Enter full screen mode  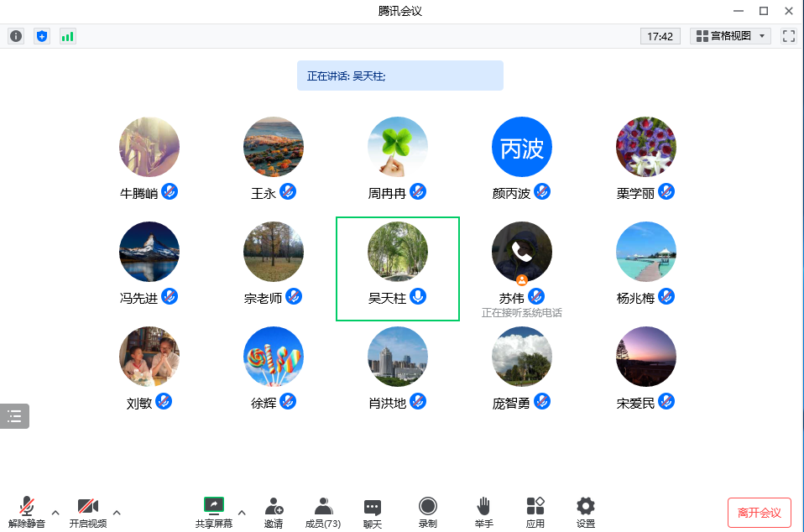pyautogui.click(x=789, y=36)
